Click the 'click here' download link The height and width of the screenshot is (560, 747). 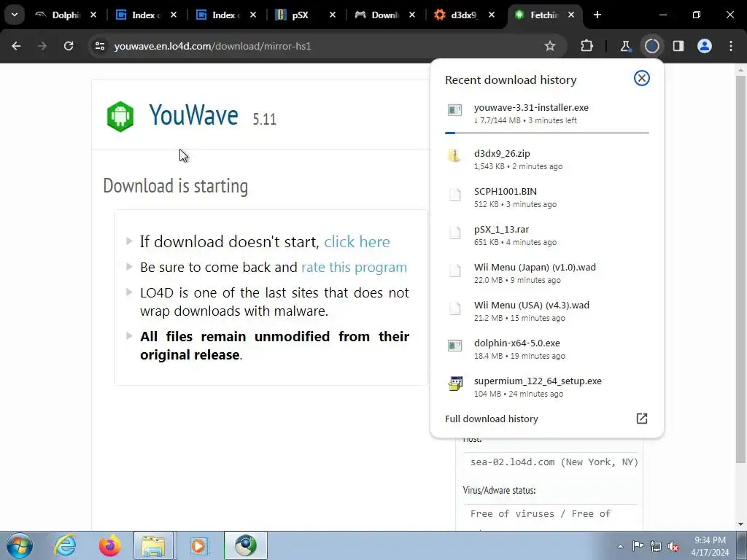[357, 241]
